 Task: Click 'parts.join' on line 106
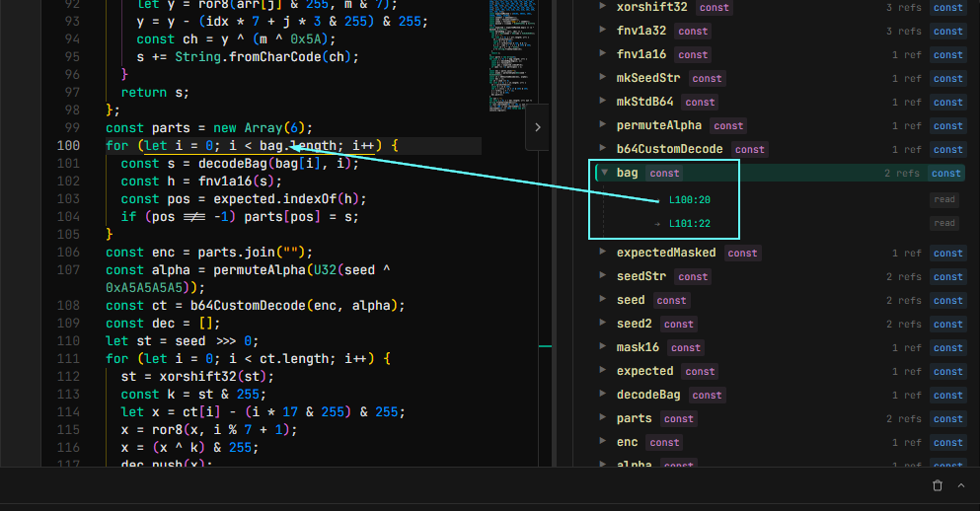coord(237,253)
